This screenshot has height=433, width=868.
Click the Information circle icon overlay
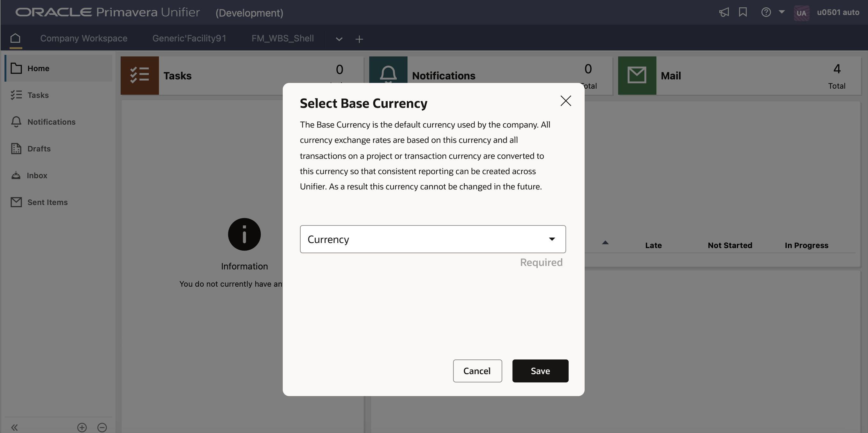[x=244, y=234]
